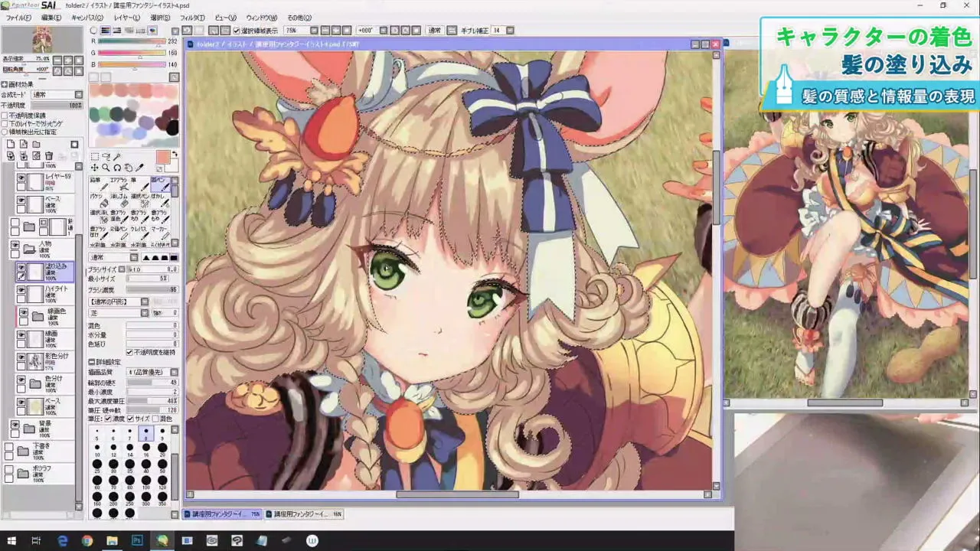Open the brush shape dropdown labeled 通常の円形

click(145, 302)
